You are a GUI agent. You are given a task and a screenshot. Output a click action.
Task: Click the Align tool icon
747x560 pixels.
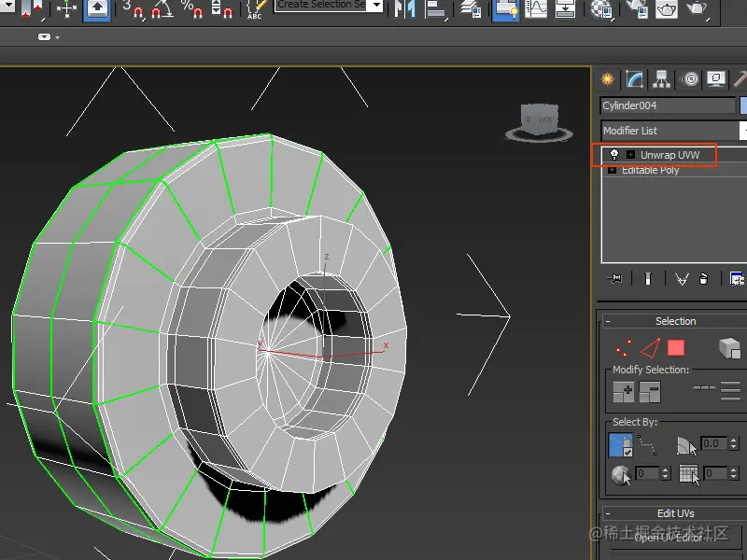pos(434,9)
